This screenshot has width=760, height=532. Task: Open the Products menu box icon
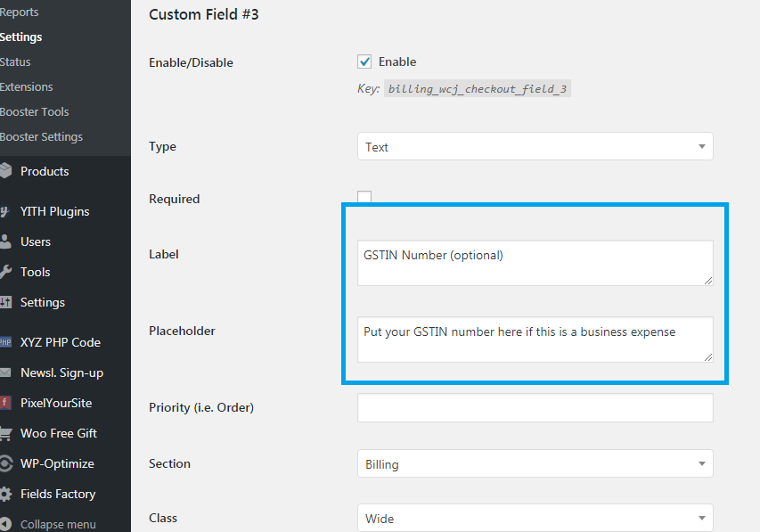(5, 171)
